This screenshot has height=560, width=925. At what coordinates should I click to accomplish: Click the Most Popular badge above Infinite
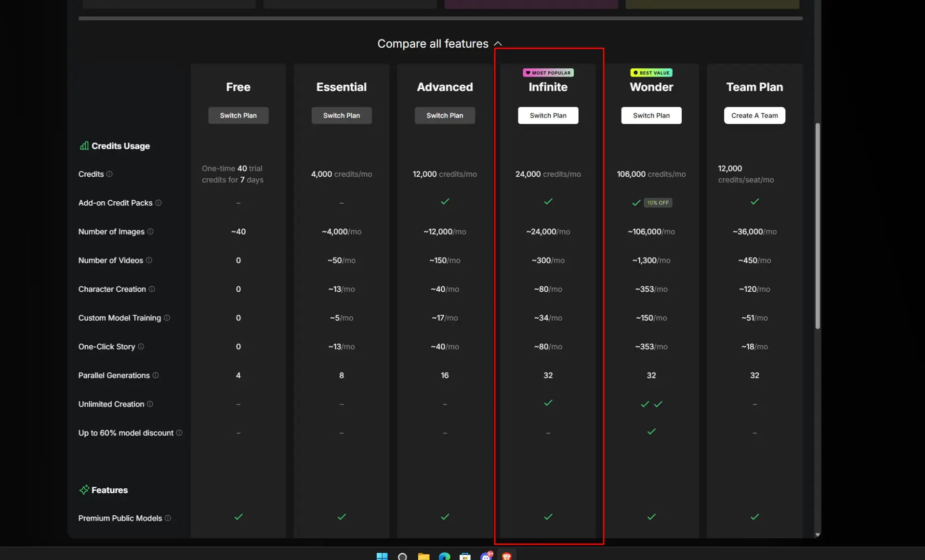pos(548,73)
